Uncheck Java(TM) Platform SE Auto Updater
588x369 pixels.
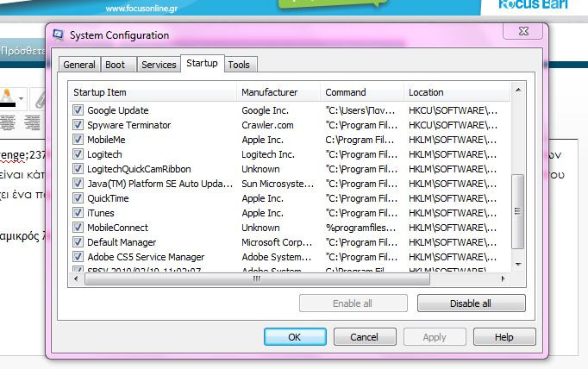point(78,183)
